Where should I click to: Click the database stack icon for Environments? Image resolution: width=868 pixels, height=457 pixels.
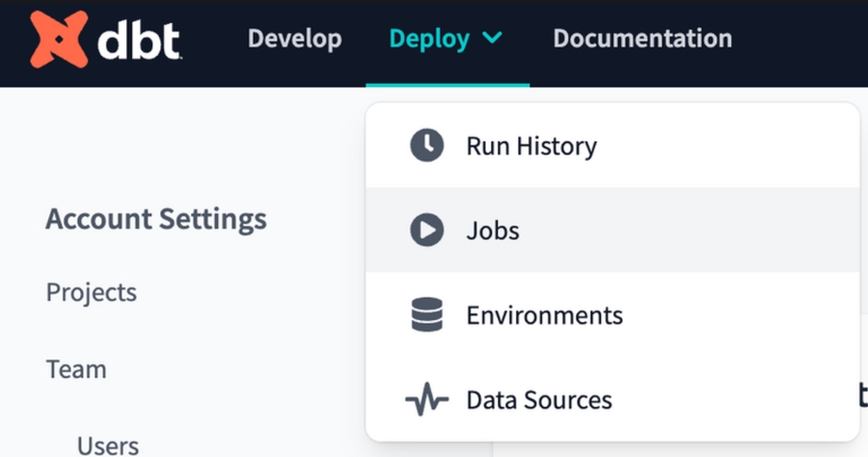[426, 315]
